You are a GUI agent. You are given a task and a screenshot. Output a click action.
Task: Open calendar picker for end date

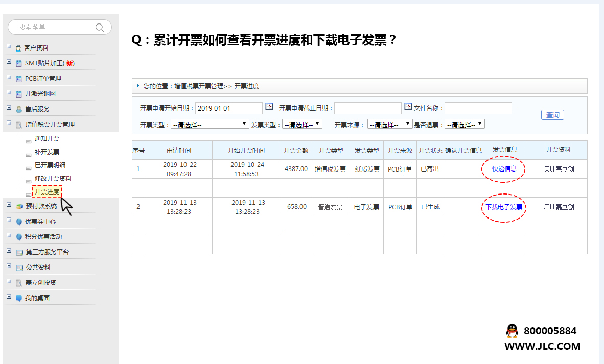click(408, 107)
